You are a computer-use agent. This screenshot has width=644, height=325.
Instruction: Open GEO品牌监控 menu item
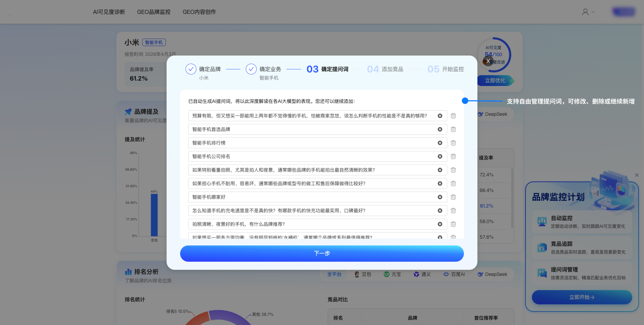pos(154,12)
